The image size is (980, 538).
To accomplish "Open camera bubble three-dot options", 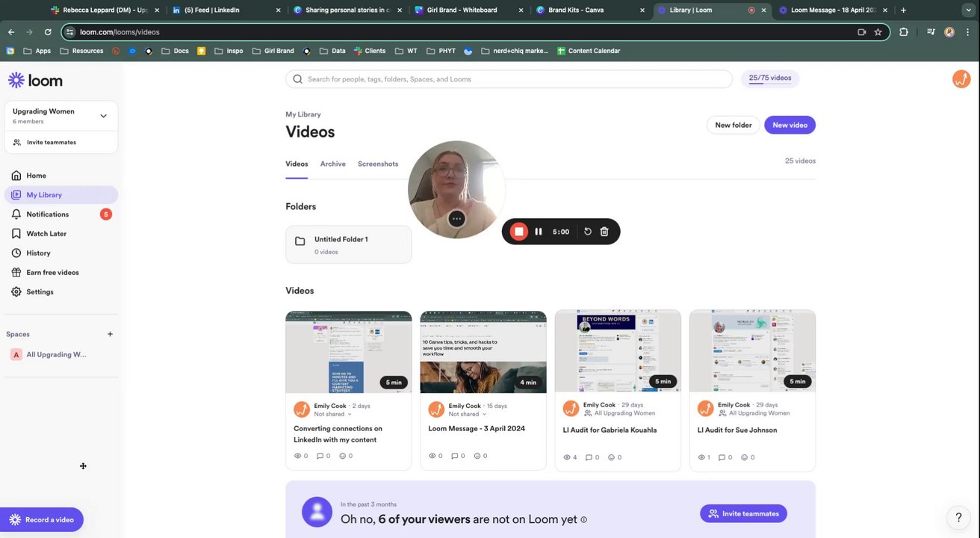I will (456, 219).
